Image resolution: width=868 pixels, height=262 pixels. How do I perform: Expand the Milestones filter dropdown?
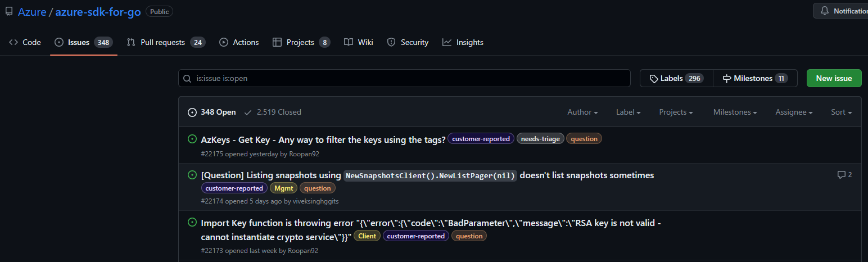tap(735, 112)
